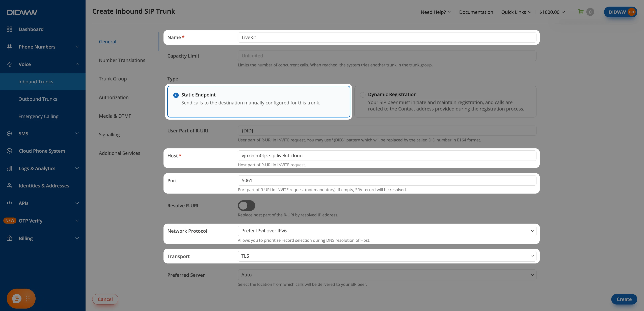Switch to the Signalling tab
Screen dimensions: 644x311
(x=109, y=134)
